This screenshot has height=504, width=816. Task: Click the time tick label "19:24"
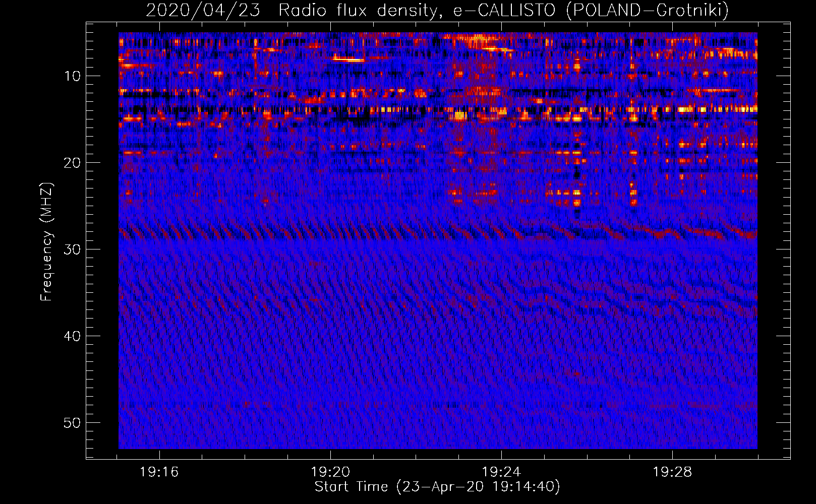point(501,472)
